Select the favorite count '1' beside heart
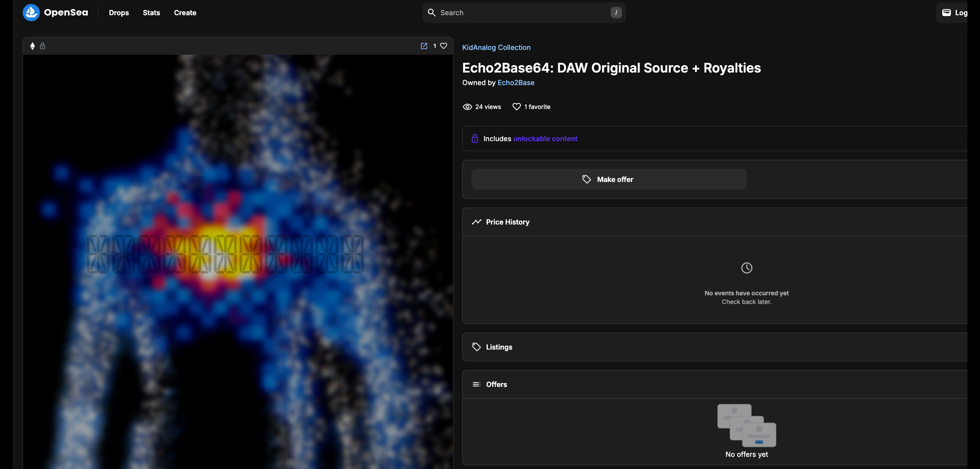The width and height of the screenshot is (980, 469). [434, 46]
